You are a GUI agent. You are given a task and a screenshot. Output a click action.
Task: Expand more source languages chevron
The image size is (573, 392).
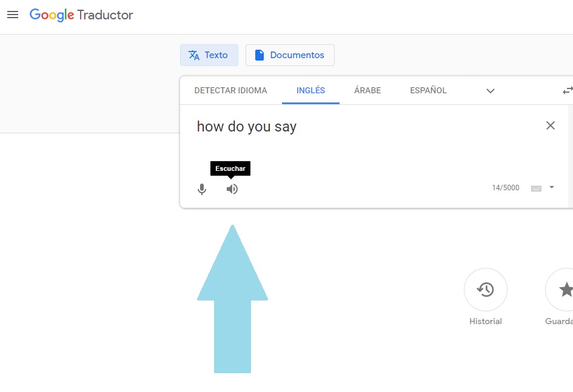click(491, 91)
